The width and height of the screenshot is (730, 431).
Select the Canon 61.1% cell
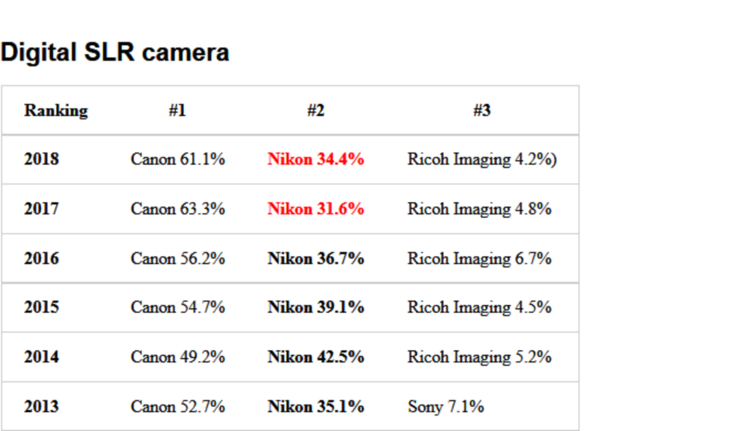pos(178,159)
